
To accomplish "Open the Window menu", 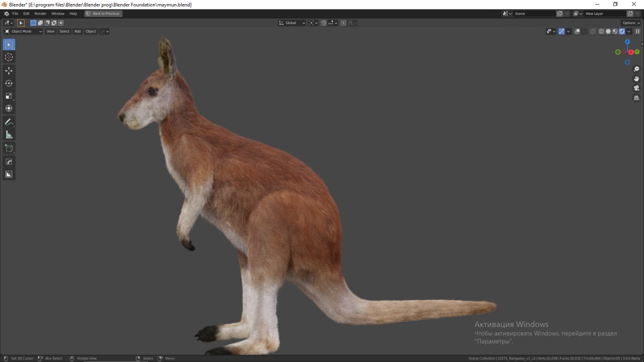I will [x=58, y=14].
